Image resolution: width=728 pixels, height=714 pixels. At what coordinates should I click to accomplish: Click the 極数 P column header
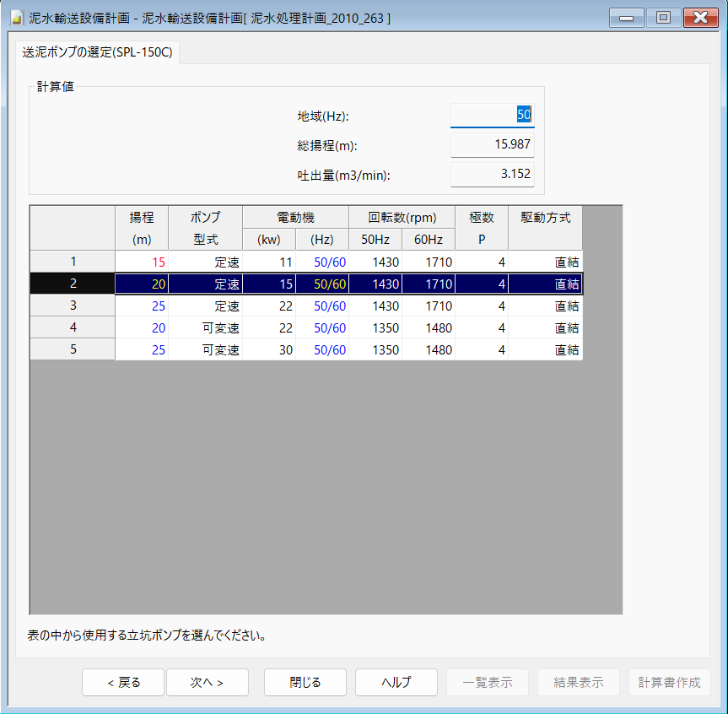(x=482, y=228)
